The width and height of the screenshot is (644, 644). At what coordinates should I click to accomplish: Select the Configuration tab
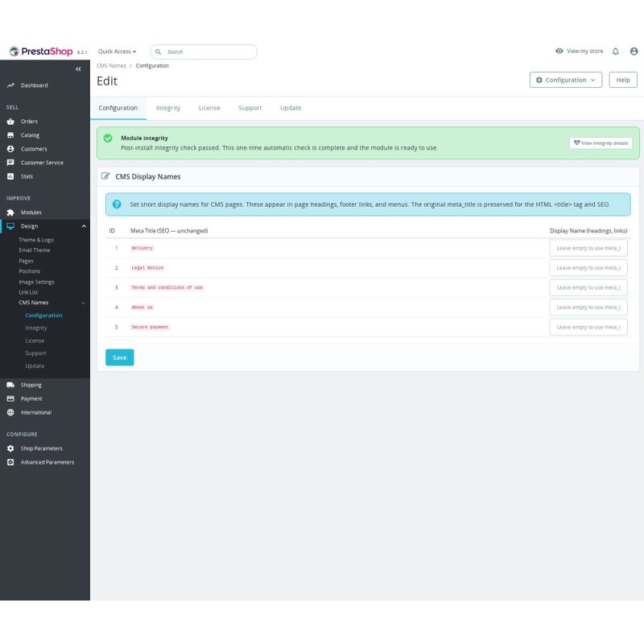tap(118, 108)
